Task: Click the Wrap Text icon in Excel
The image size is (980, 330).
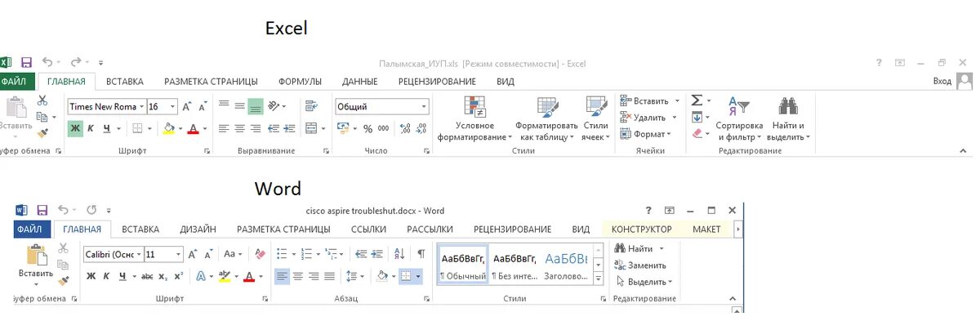Action: (310, 106)
